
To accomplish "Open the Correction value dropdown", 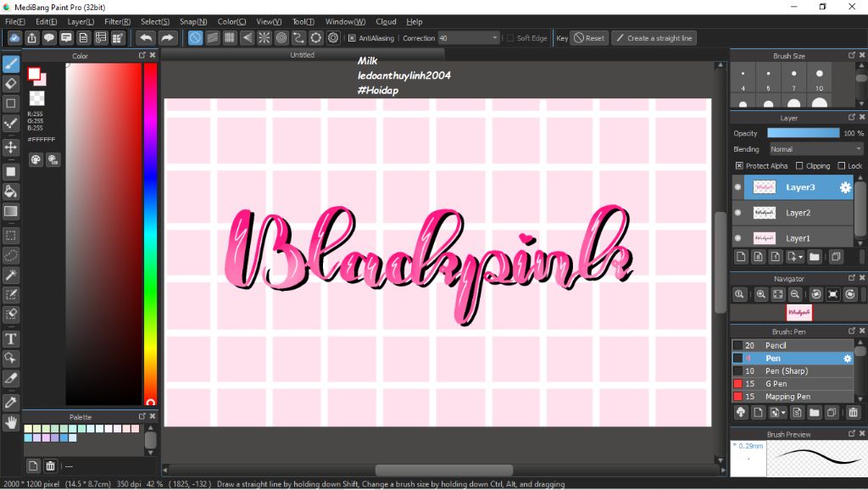I will [494, 38].
